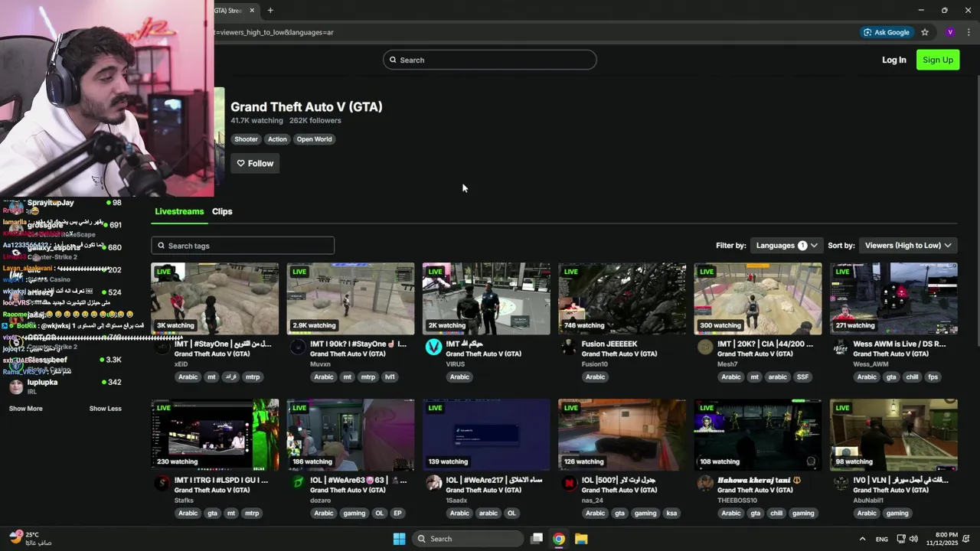Click the Stafks channel avatar

tap(162, 483)
